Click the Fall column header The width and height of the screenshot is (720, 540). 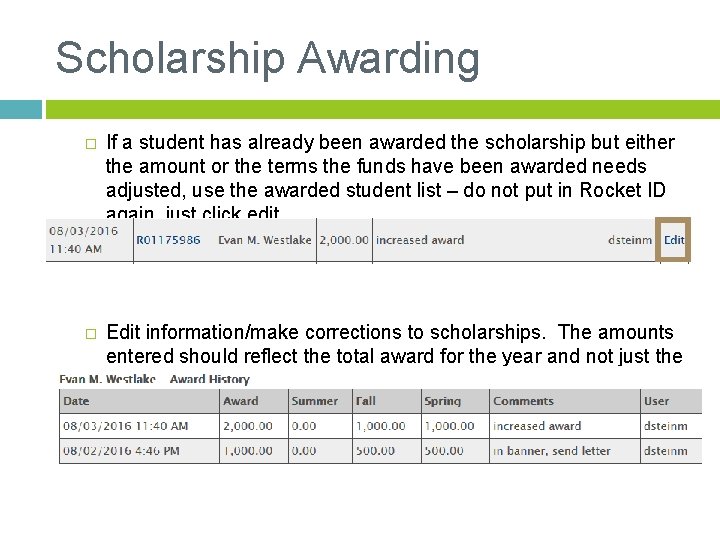click(x=366, y=401)
